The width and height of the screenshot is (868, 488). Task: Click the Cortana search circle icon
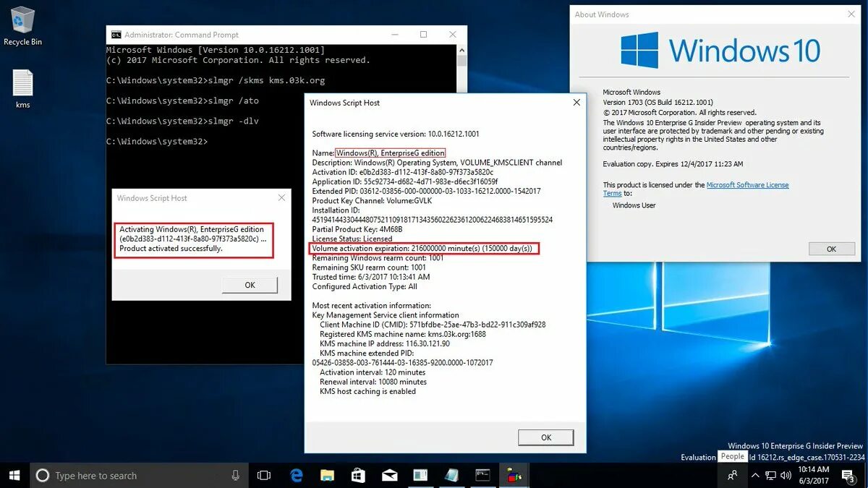[42, 475]
